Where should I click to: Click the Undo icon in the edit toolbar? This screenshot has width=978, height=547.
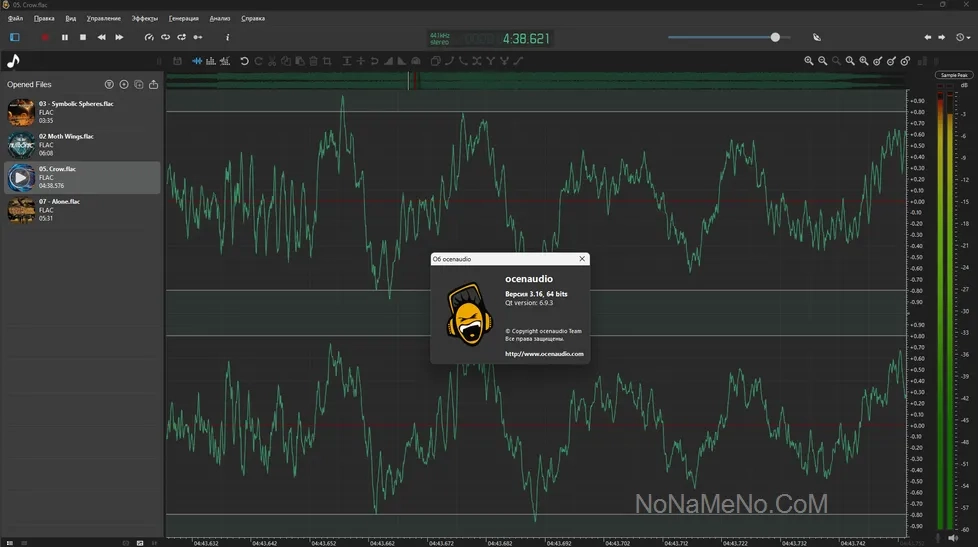[x=244, y=61]
